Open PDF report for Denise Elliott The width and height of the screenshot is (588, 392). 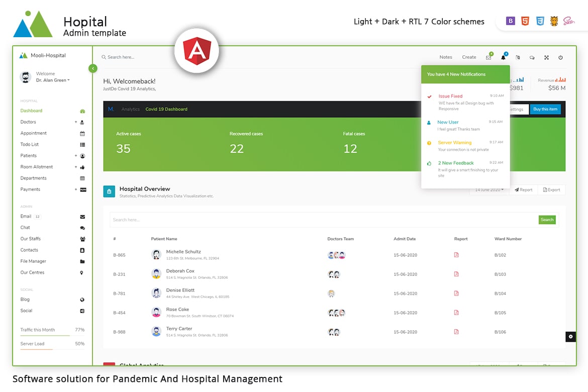tap(456, 293)
